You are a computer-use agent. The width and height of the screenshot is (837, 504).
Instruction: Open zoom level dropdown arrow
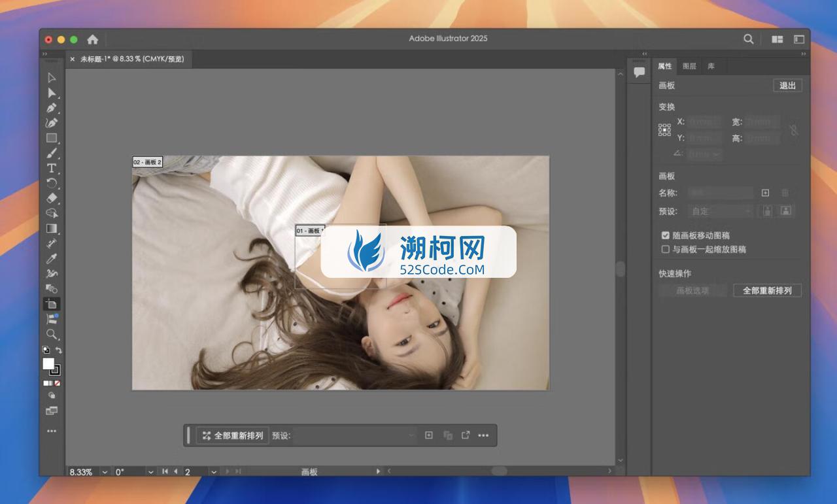click(x=105, y=471)
